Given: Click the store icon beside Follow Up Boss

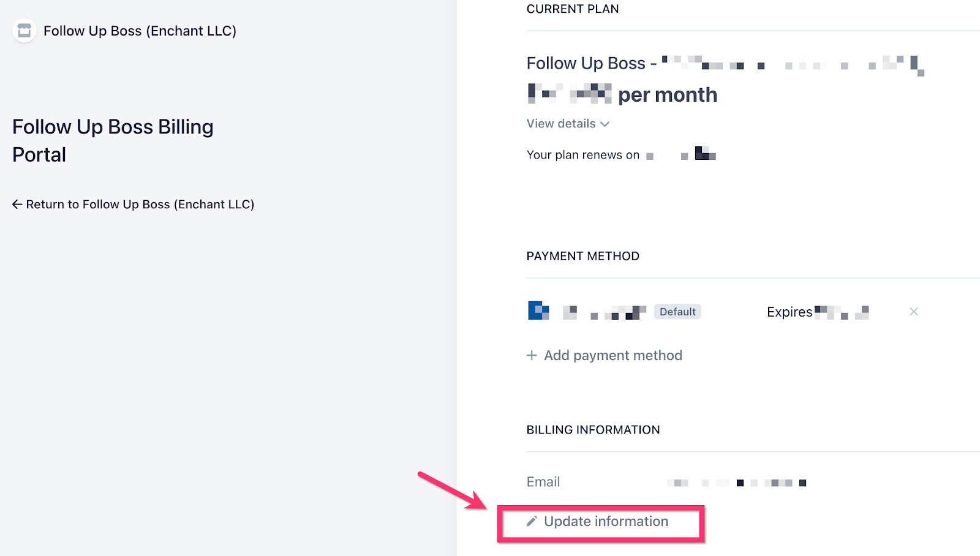Looking at the screenshot, I should click(x=24, y=31).
